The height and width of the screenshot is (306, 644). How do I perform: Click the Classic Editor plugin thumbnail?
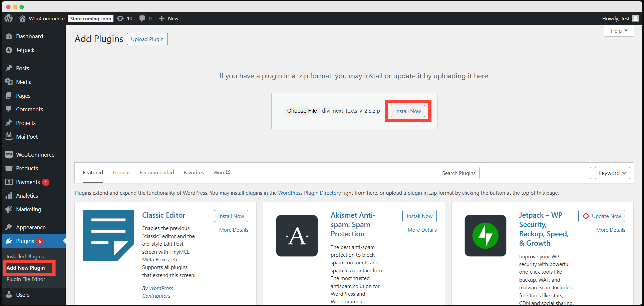click(108, 236)
